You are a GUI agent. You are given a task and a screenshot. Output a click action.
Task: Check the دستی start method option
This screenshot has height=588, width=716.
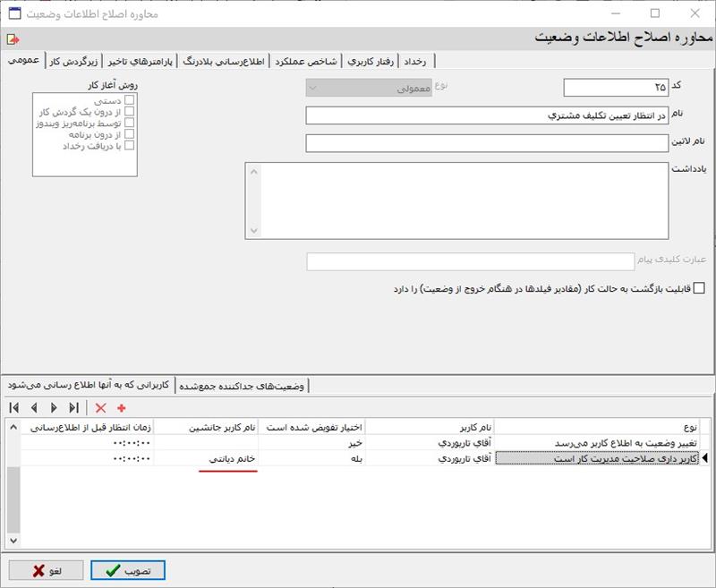130,101
